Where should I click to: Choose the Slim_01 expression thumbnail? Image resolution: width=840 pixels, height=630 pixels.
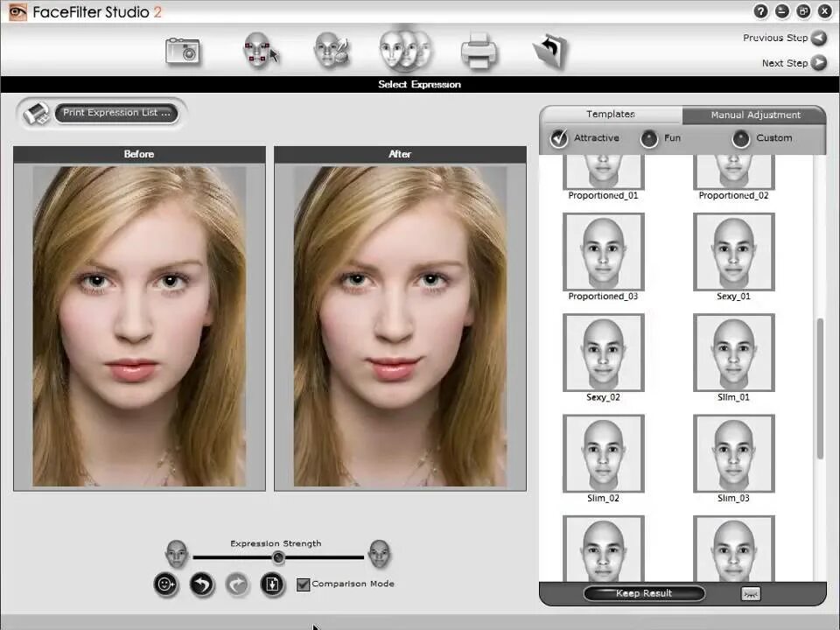733,353
